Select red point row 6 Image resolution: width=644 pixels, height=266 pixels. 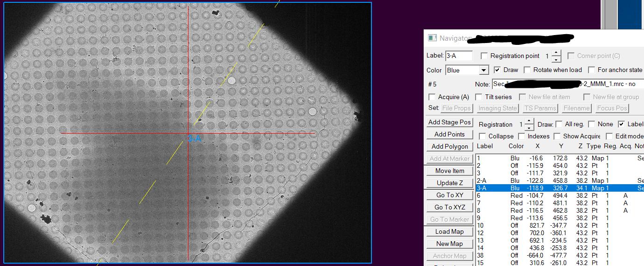560,196
